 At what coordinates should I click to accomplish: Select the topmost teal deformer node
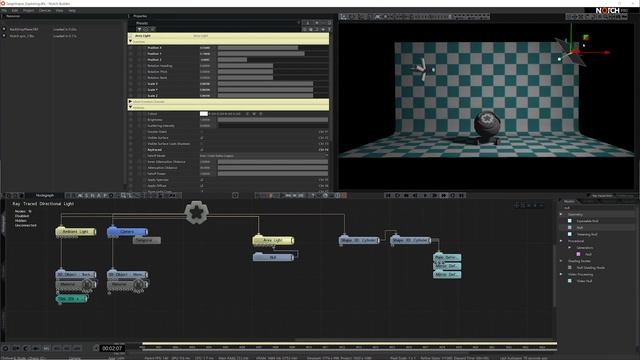[x=447, y=258]
